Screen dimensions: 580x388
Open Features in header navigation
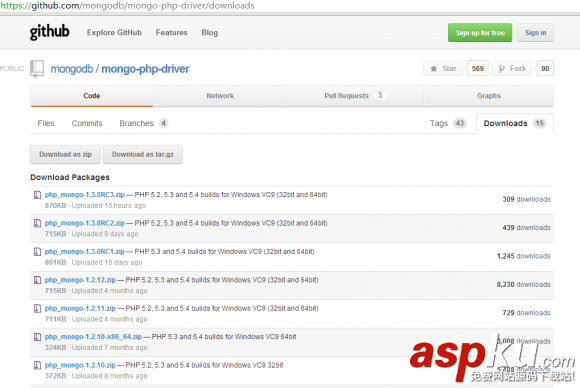click(x=172, y=33)
